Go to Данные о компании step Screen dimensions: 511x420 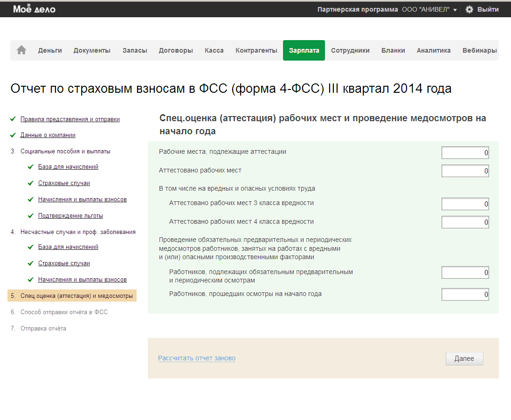point(48,135)
